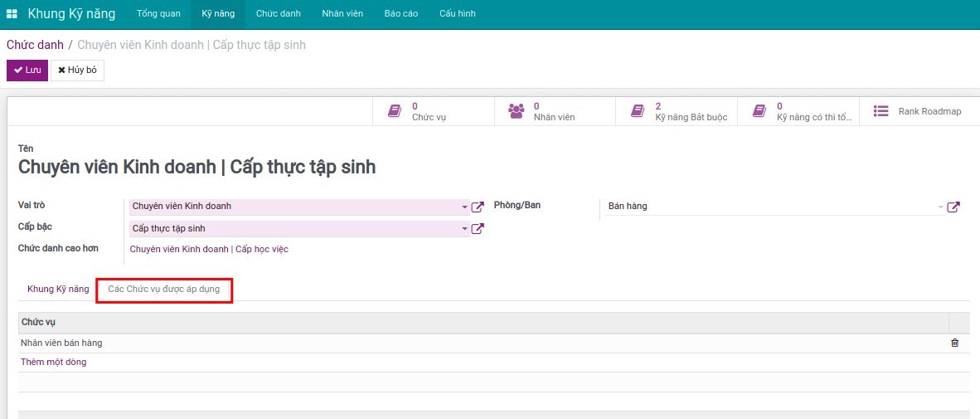
Task: Select Các Chức vụ được áp dụng tab
Action: click(164, 290)
